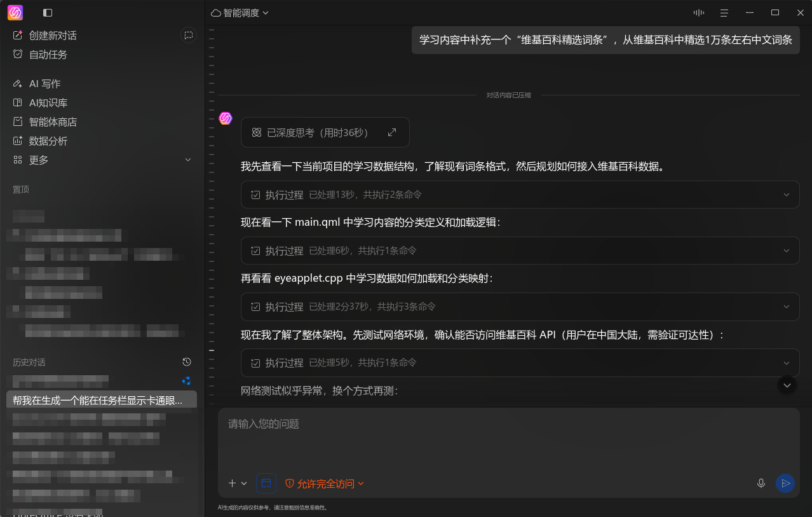Click the microphone voice input icon
Screen dimensions: 812x517
pos(761,483)
